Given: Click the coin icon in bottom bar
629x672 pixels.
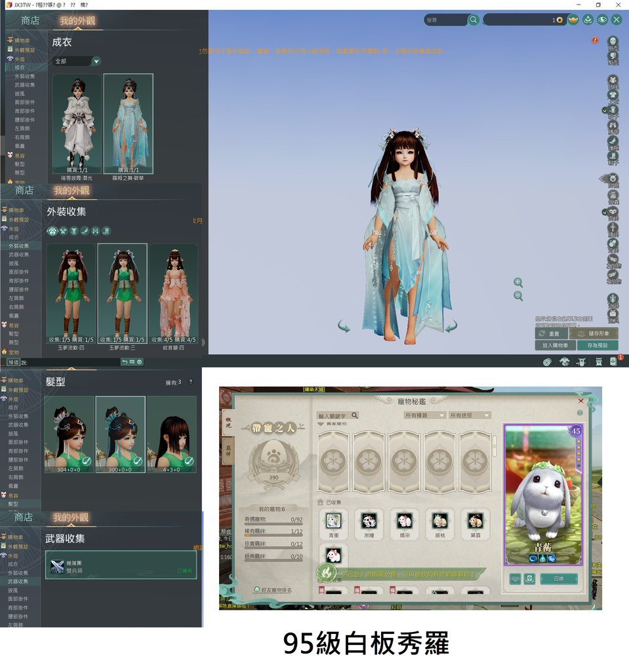Looking at the screenshot, I should (547, 362).
